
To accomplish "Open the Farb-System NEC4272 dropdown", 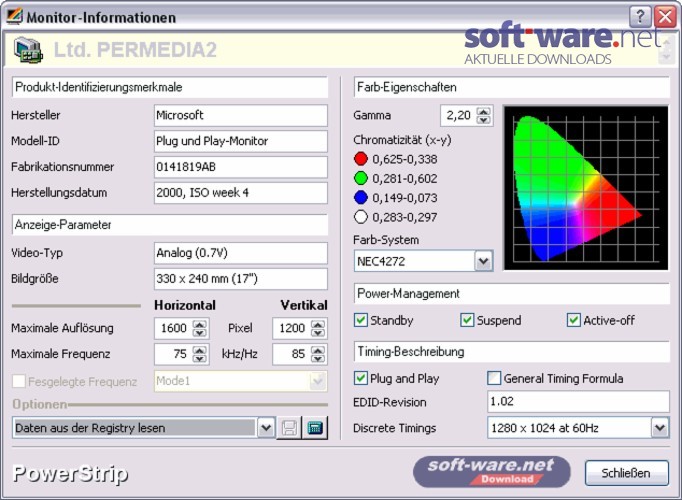I will (x=483, y=261).
